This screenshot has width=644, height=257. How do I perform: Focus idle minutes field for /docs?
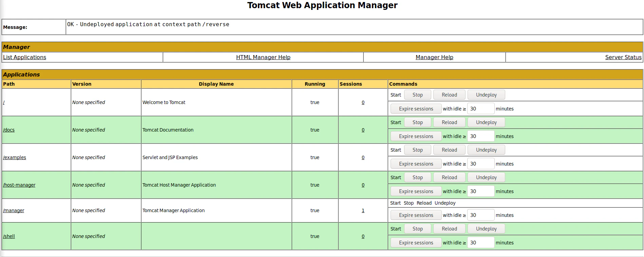481,136
